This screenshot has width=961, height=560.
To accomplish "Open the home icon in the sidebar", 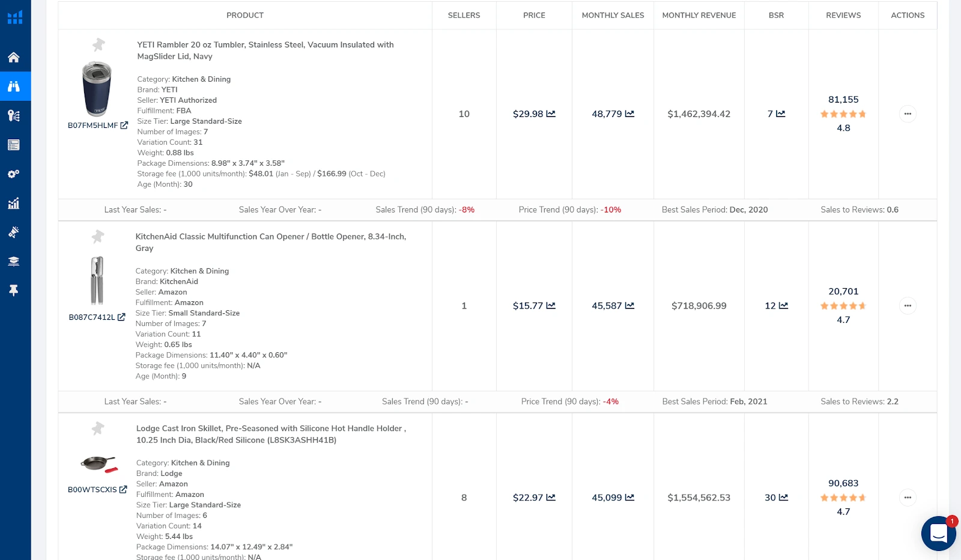I will [14, 58].
